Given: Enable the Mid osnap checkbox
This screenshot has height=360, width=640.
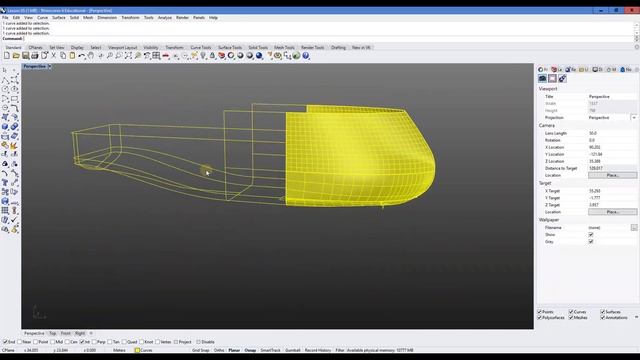Looking at the screenshot, I should click(x=52, y=342).
